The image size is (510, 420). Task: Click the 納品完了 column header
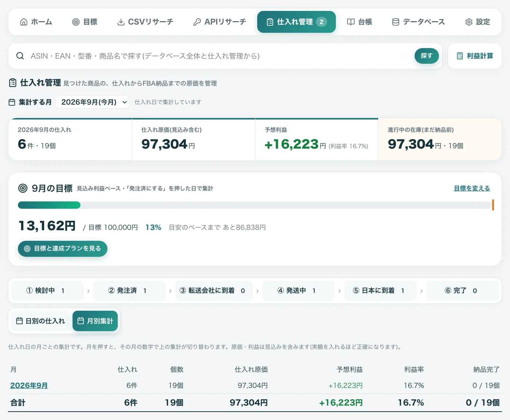point(486,369)
